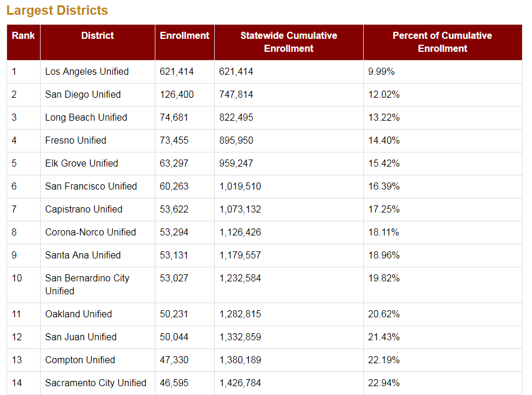
Task: Click Oakland Unified district name
Action: click(78, 314)
